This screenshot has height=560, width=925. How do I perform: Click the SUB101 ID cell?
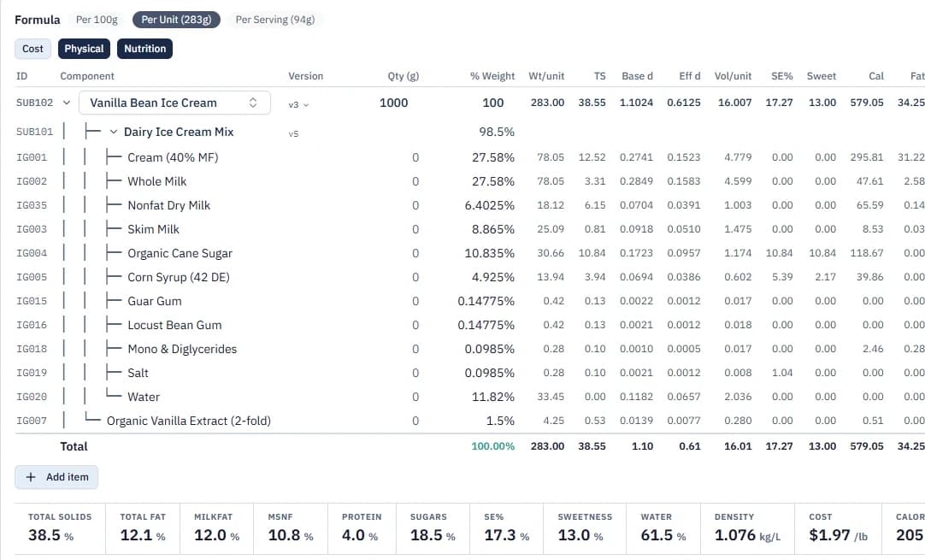coord(34,133)
